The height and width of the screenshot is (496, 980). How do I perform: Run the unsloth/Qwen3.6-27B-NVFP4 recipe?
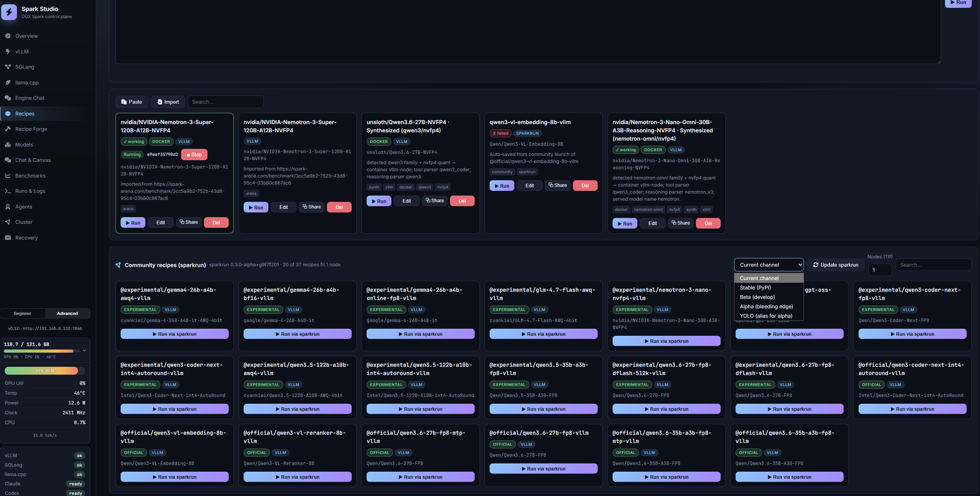click(379, 201)
